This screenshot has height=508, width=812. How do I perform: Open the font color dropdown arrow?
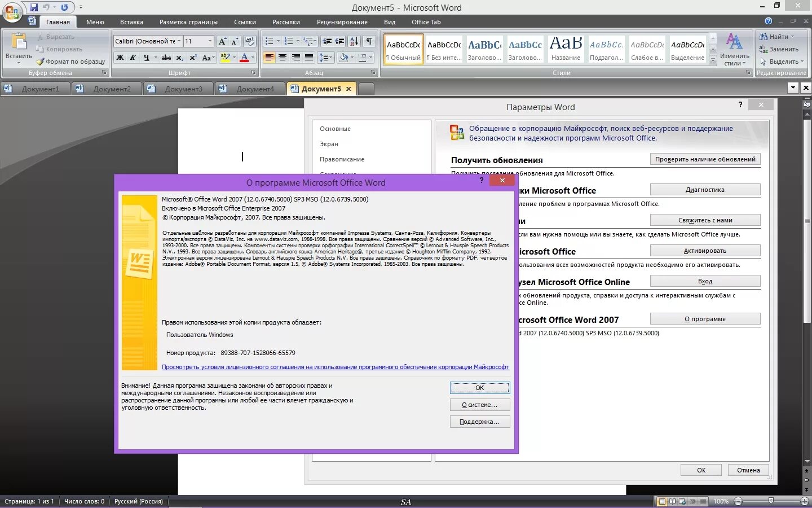click(x=253, y=58)
